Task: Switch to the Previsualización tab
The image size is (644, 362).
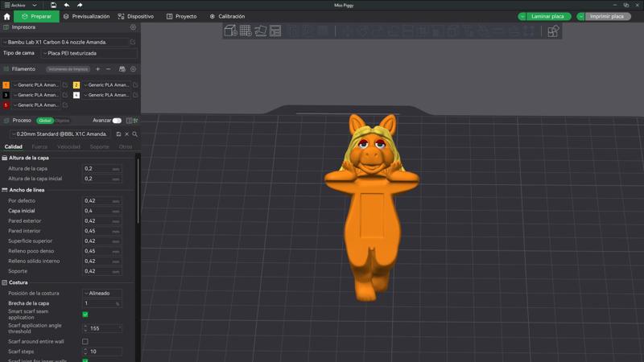Action: tap(87, 16)
